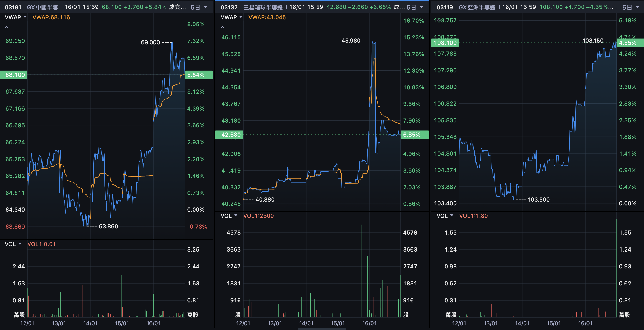This screenshot has width=644, height=330.
Task: Click collapse caret in 03119 chart
Action: [438, 20]
